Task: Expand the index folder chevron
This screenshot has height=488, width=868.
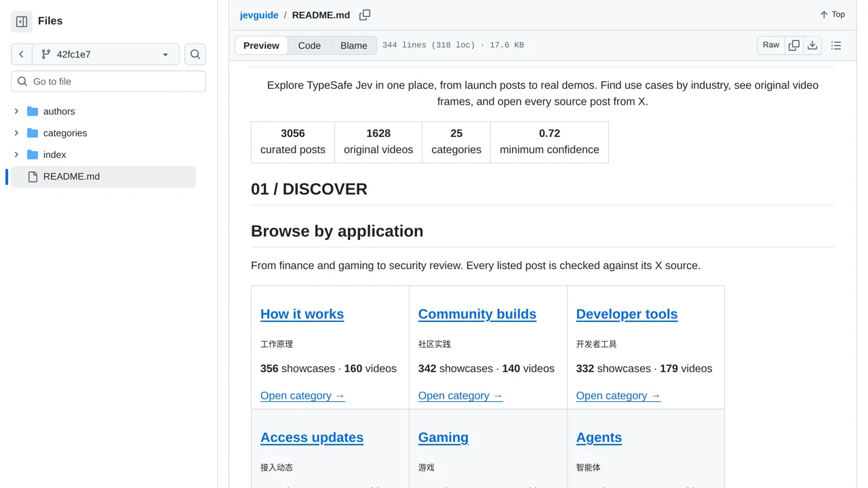Action: (x=16, y=155)
